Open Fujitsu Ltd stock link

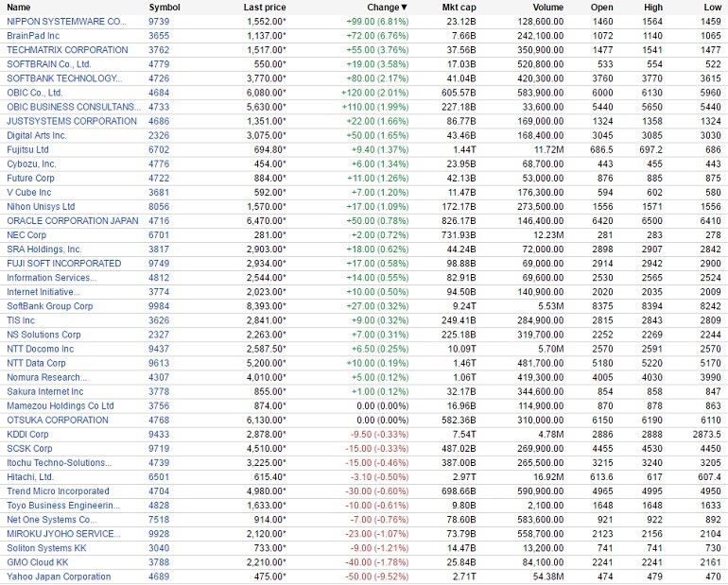click(x=27, y=149)
